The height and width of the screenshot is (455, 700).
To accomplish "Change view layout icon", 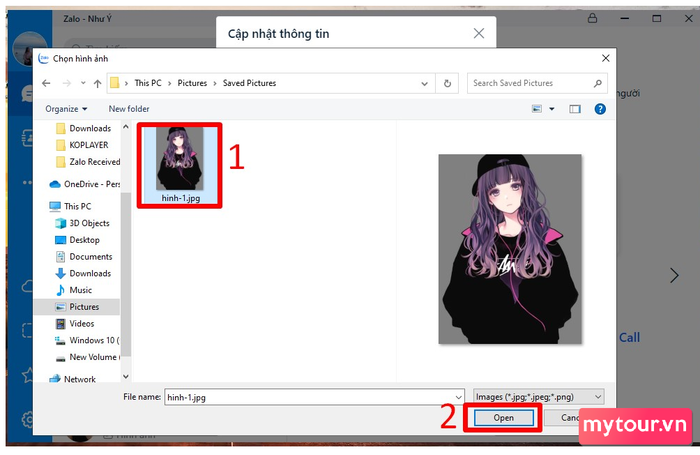I will point(537,109).
